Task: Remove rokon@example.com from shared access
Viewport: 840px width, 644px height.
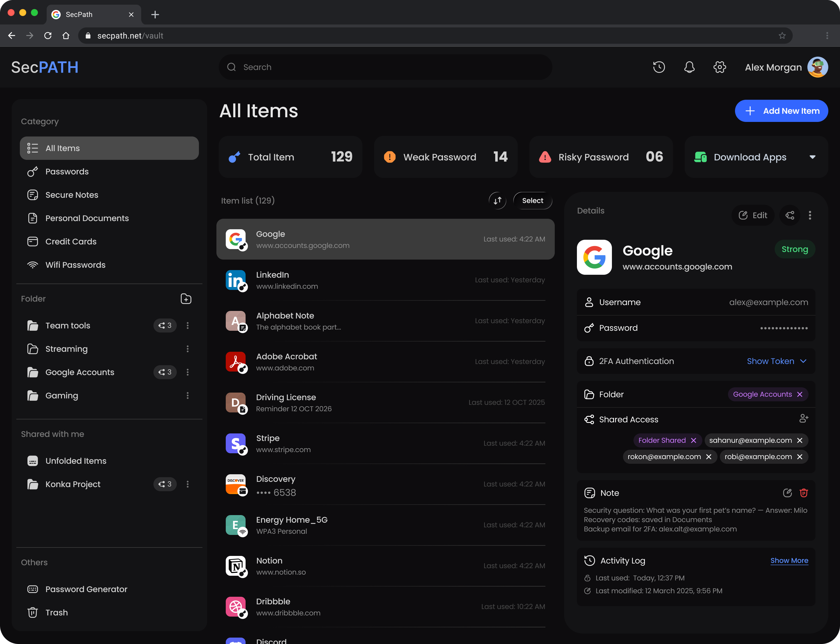Action: pyautogui.click(x=708, y=457)
